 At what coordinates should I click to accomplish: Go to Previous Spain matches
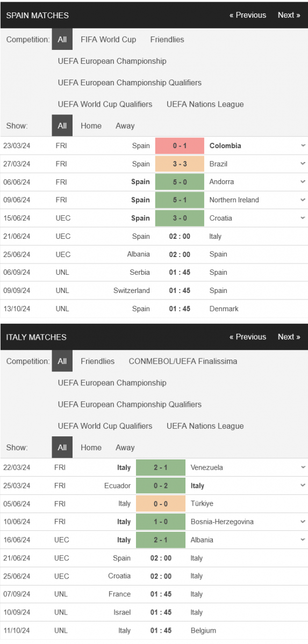248,15
